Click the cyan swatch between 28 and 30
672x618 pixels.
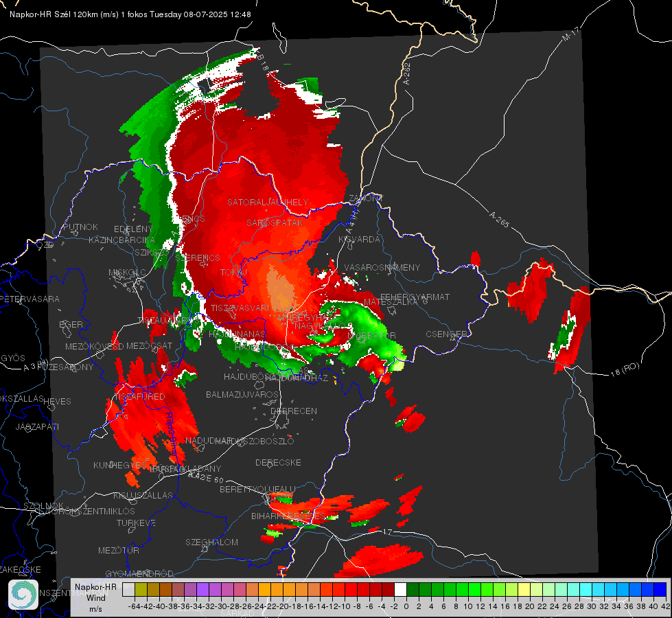point(586,589)
